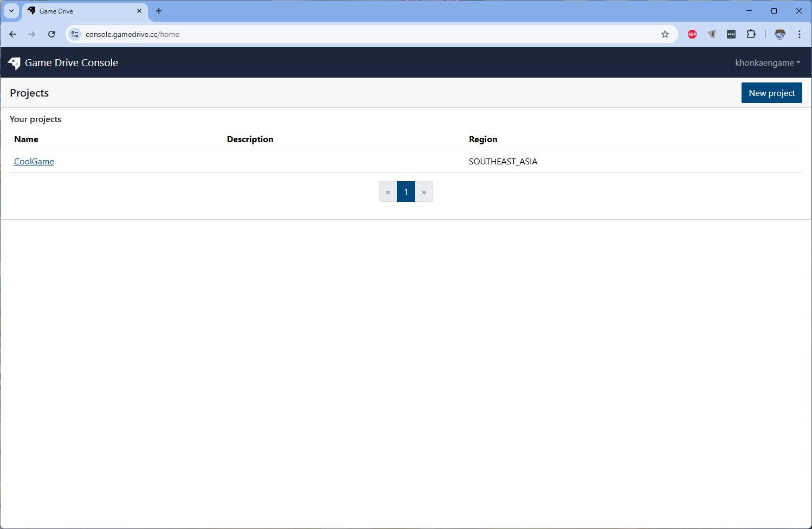Select page 1 in the pagination
Screen dimensions: 812x529
(x=406, y=192)
